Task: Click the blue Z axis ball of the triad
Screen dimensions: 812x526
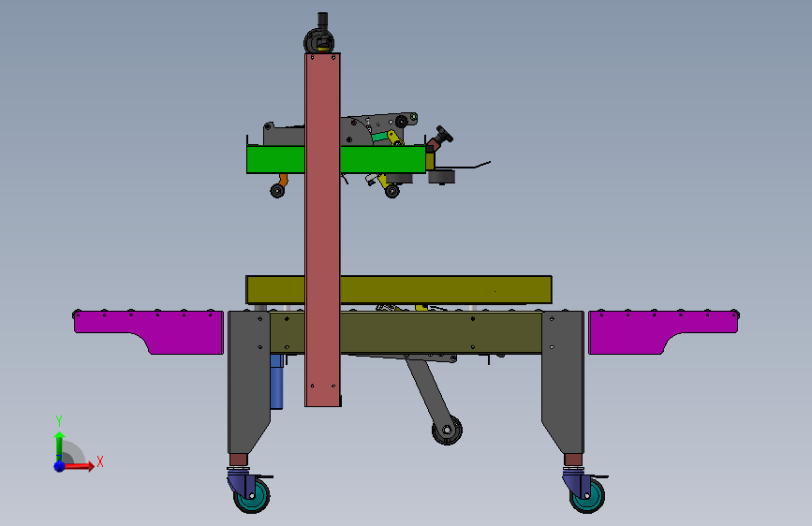Action: click(59, 466)
